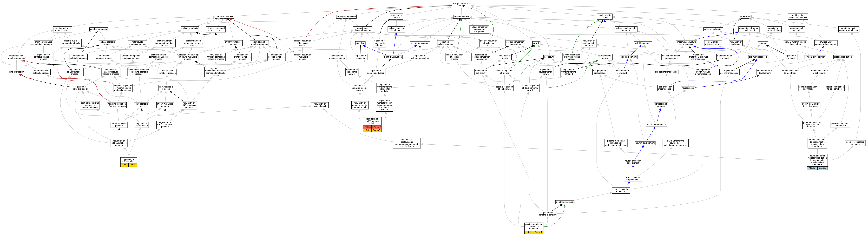Click the 'macromolecule localization' node

[x=797, y=29]
